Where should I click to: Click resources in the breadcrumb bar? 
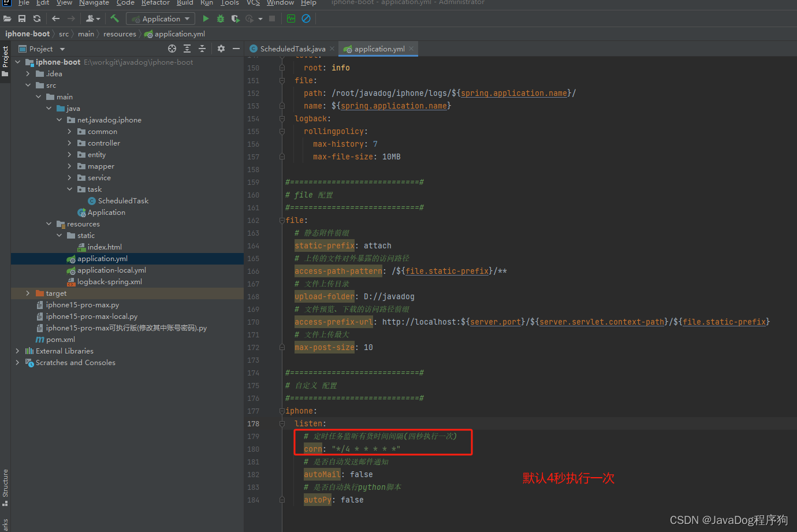(x=120, y=34)
